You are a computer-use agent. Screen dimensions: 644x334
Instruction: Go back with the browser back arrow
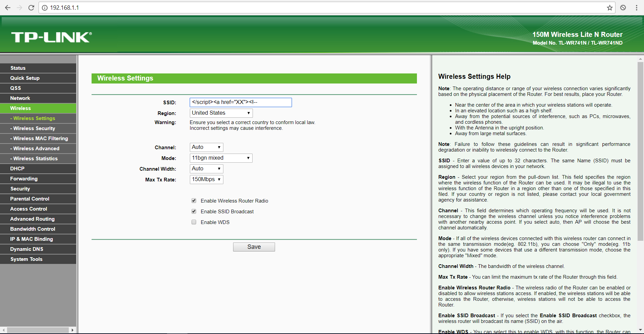tap(8, 8)
